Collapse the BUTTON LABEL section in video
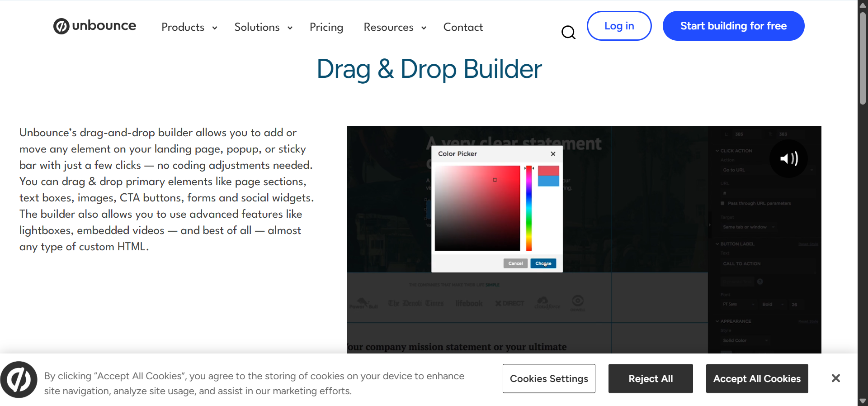The width and height of the screenshot is (868, 406). 735,244
